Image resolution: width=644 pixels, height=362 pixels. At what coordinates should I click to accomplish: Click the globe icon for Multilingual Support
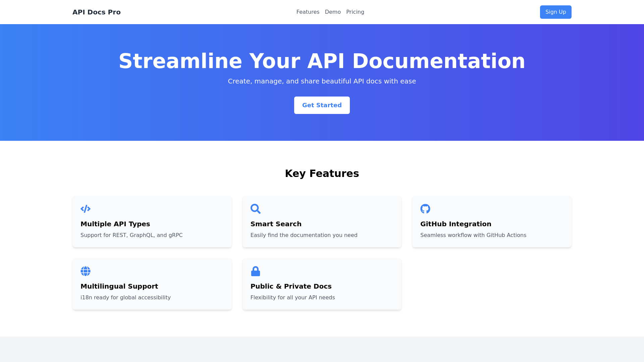(86, 271)
